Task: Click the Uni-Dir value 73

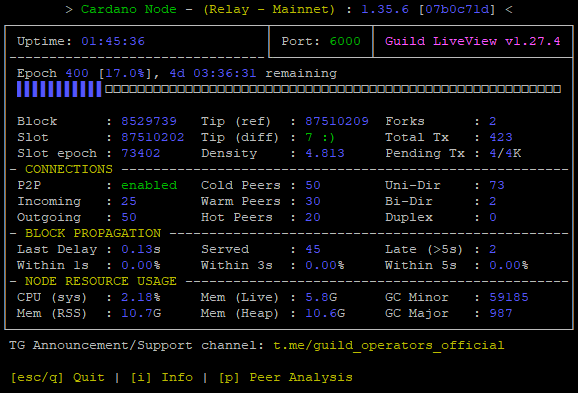Action: (497, 185)
